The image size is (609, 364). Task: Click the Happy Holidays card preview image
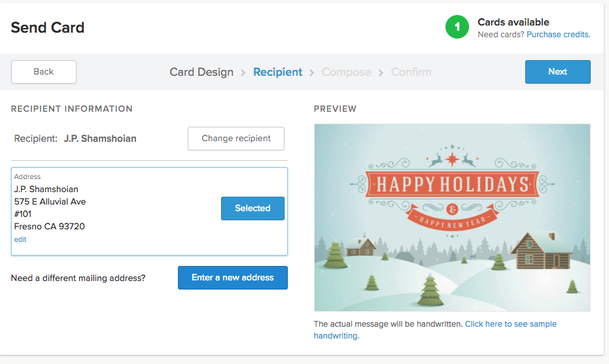click(452, 218)
